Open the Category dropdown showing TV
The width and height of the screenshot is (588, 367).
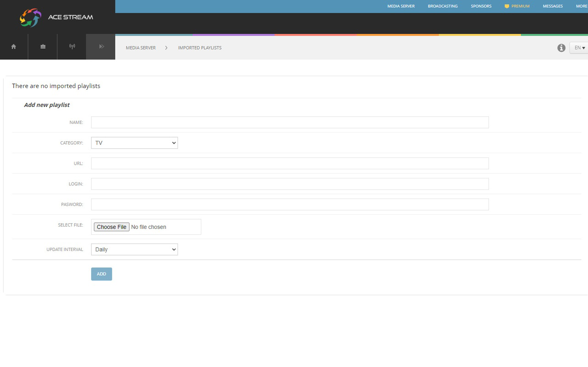click(134, 143)
